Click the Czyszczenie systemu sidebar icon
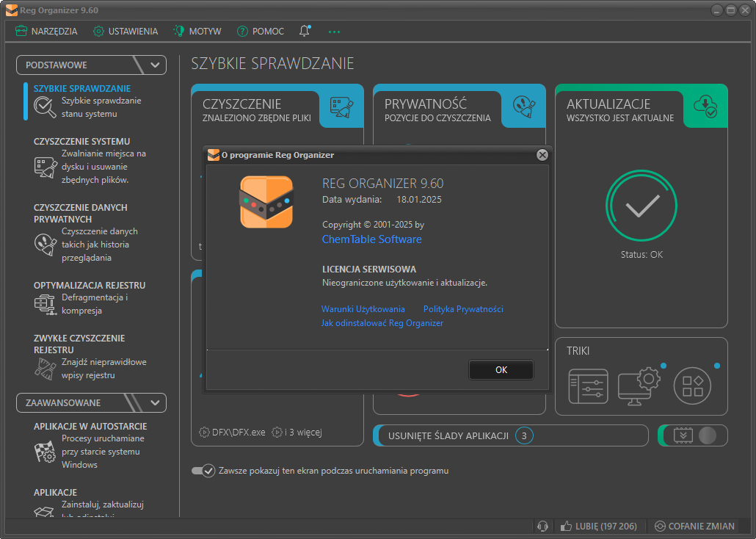This screenshot has height=539, width=756. [x=46, y=167]
